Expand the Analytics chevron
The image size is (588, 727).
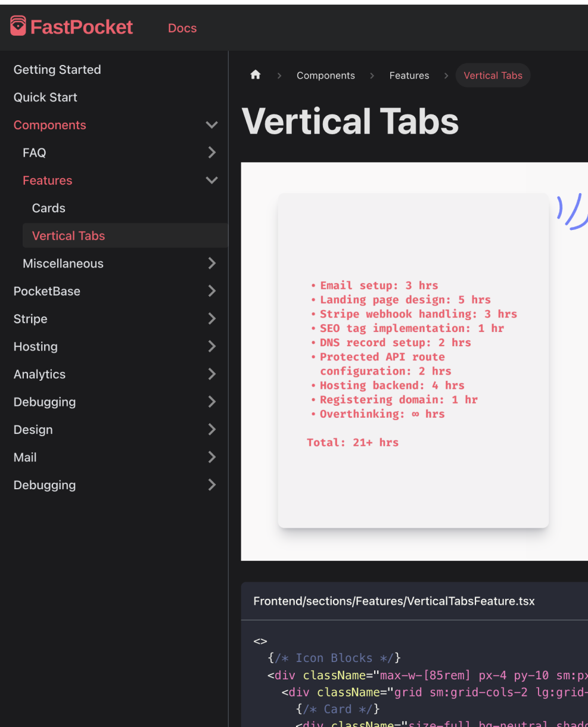(211, 374)
